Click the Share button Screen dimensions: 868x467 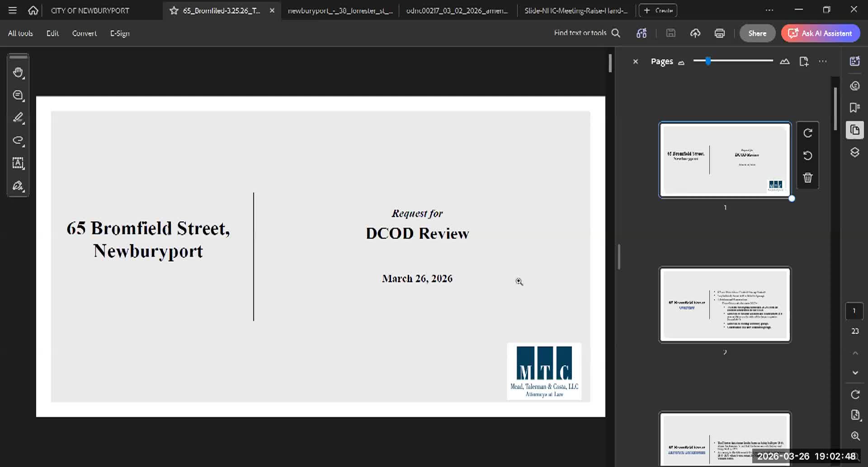[757, 33]
